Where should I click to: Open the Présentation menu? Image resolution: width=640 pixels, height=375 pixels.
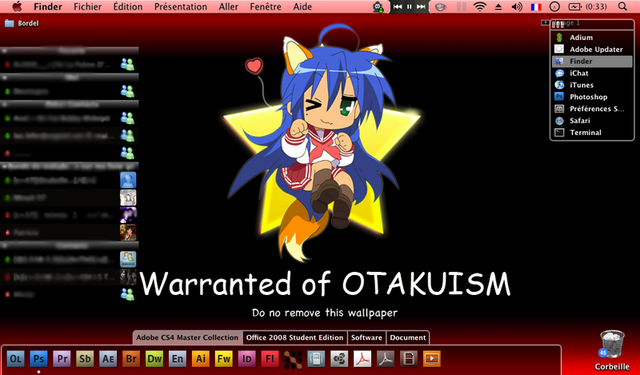point(181,7)
